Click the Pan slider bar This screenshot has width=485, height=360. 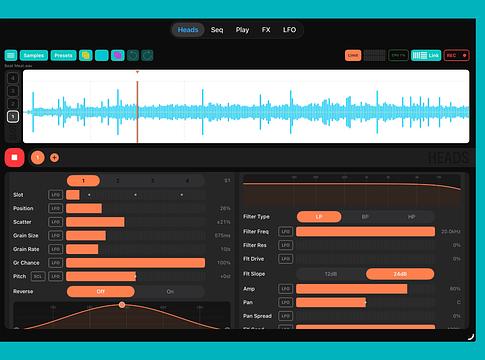[x=366, y=302]
